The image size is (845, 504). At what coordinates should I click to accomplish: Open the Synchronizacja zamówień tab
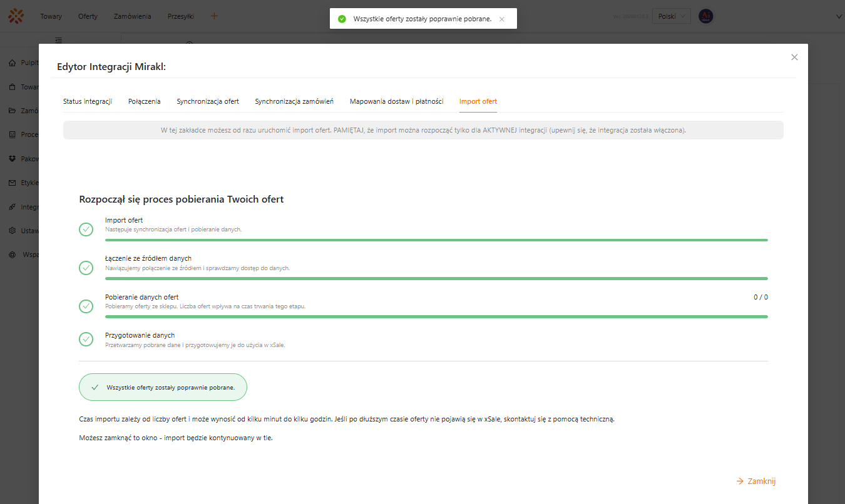294,101
